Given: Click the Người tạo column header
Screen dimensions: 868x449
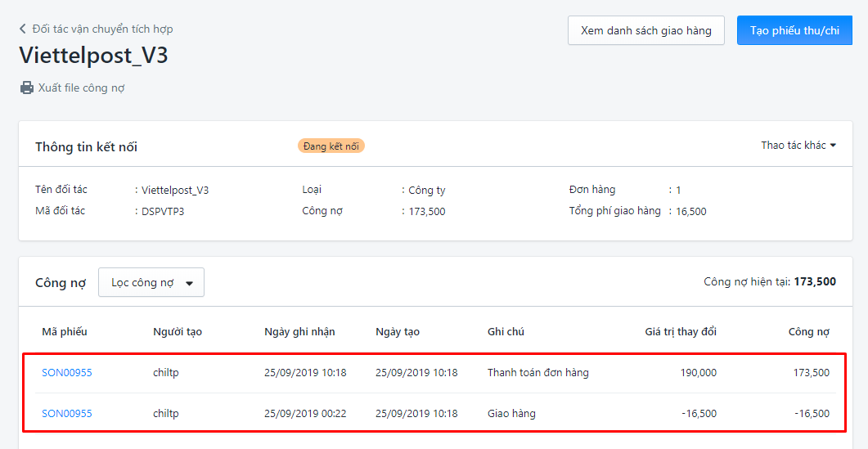Looking at the screenshot, I should point(178,332).
